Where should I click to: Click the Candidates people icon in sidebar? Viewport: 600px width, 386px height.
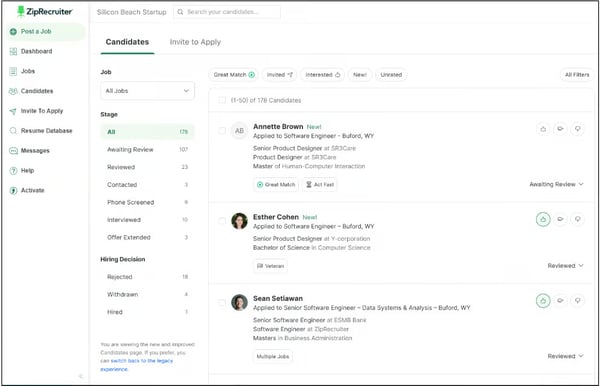coord(13,91)
